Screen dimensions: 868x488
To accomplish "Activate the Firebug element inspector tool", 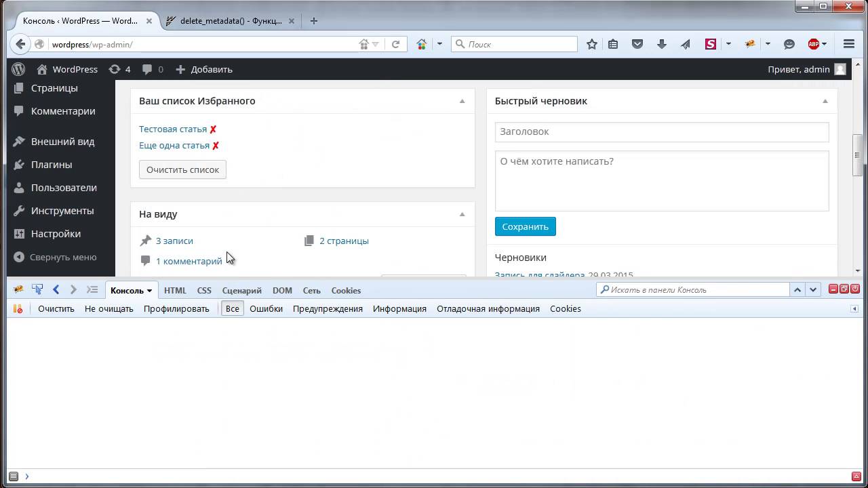I will (37, 289).
